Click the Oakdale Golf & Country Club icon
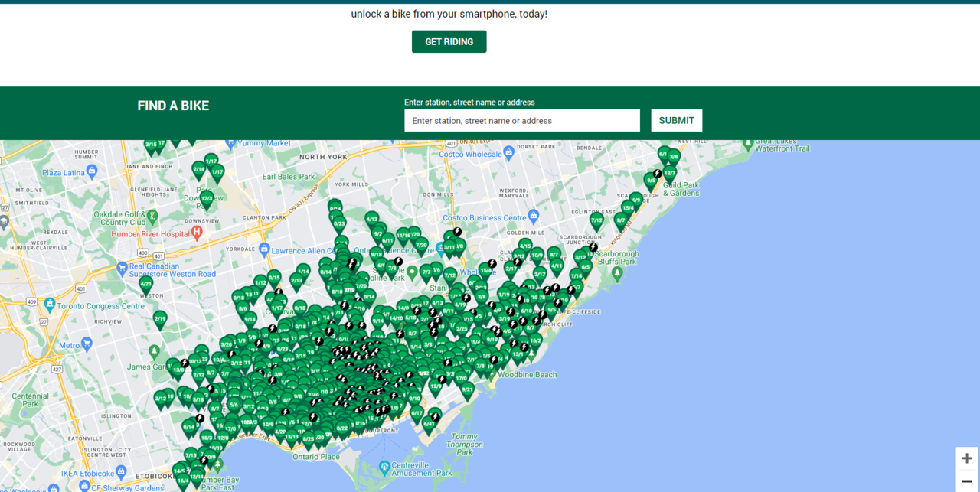980x492 pixels. [152, 217]
